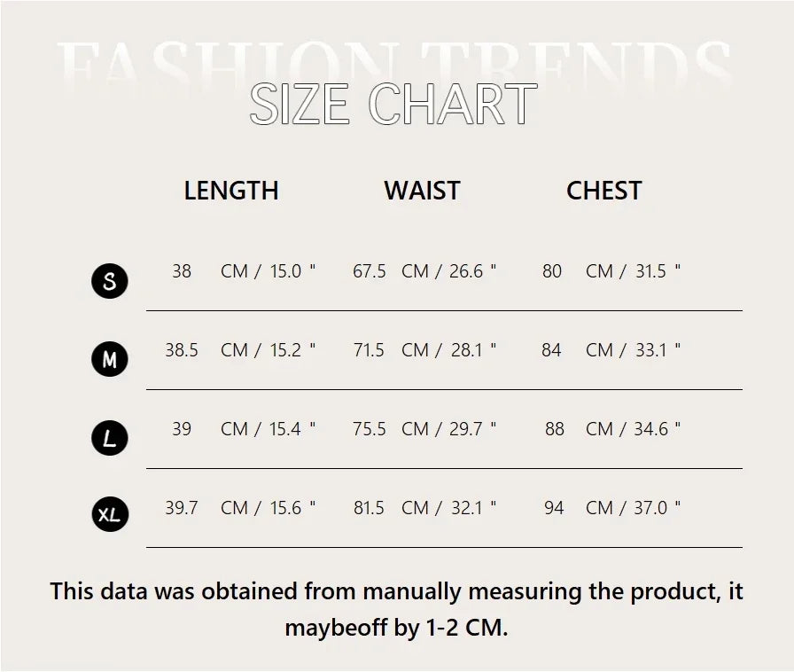
Task: Click the 39 CM length value
Action: [x=182, y=429]
